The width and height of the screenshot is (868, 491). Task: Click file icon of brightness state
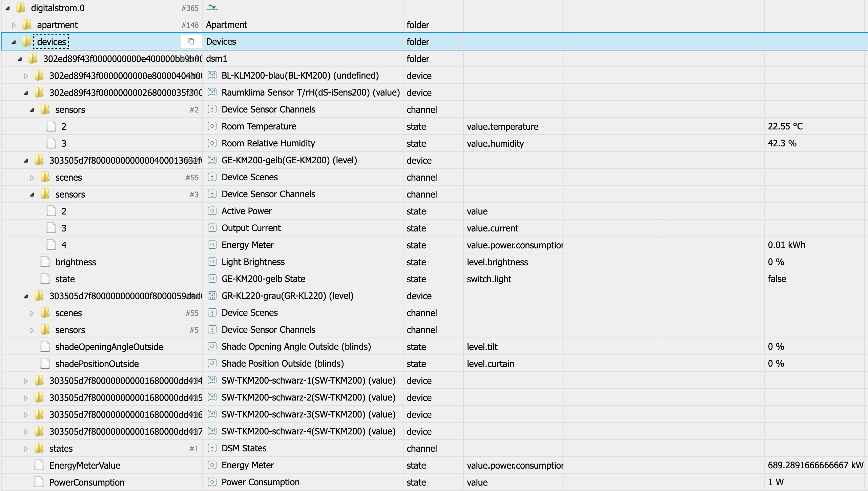[x=45, y=262]
